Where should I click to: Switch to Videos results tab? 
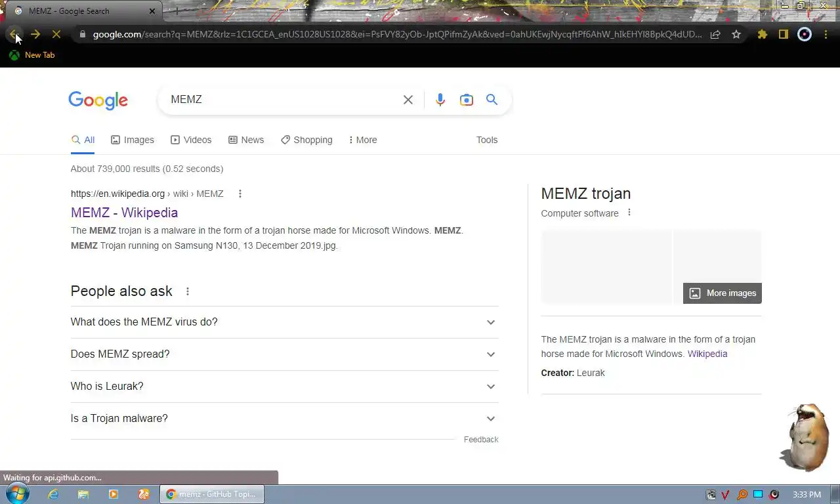click(x=191, y=140)
